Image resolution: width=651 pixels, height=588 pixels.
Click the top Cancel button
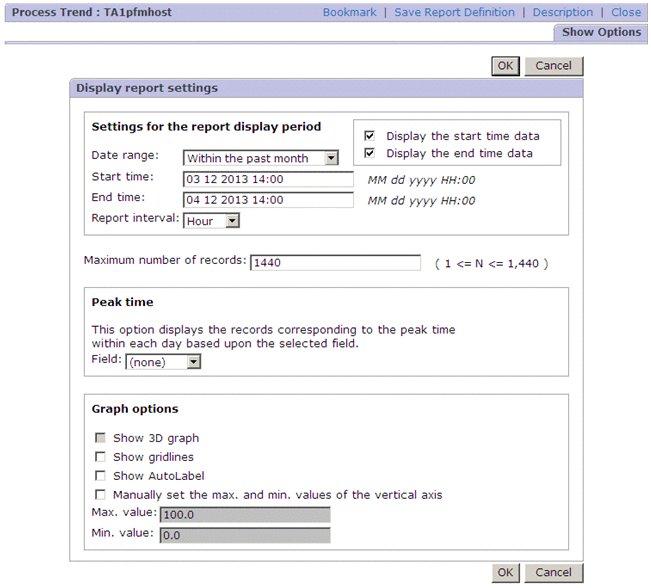point(553,66)
